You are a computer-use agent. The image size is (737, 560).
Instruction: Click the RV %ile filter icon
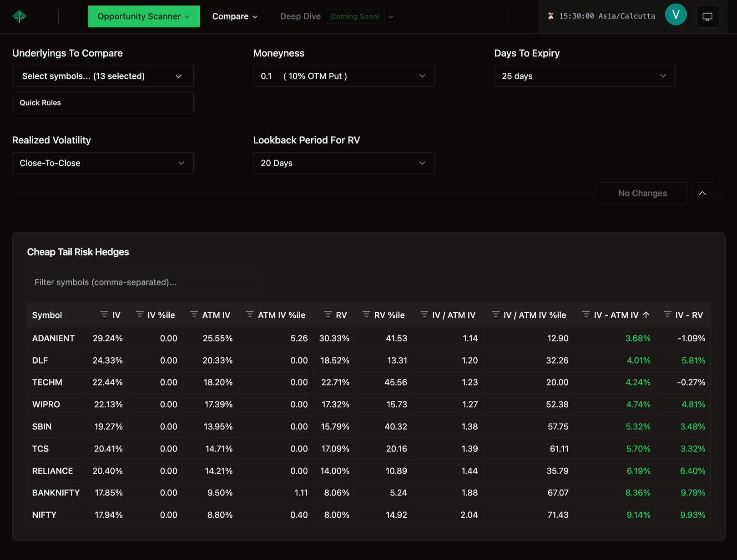[366, 315]
